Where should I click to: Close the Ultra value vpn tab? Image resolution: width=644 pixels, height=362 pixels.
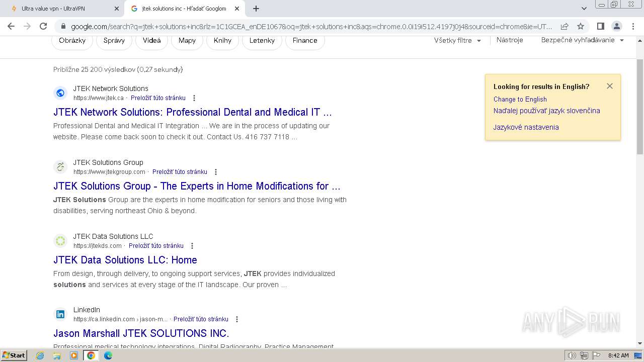117,9
